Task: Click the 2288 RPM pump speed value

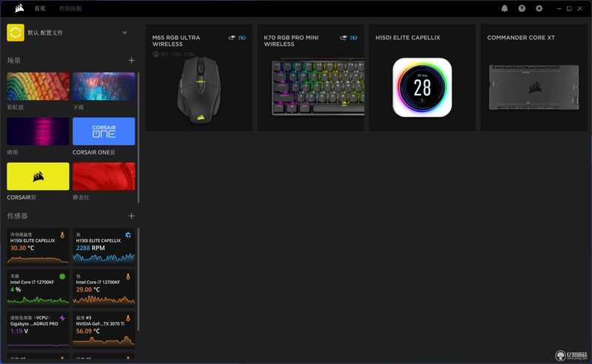Action: click(90, 248)
